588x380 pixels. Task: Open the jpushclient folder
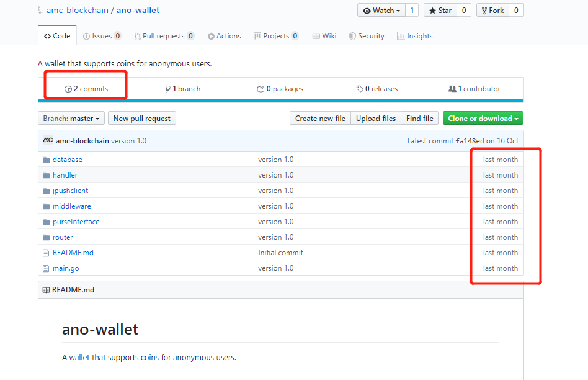point(71,191)
